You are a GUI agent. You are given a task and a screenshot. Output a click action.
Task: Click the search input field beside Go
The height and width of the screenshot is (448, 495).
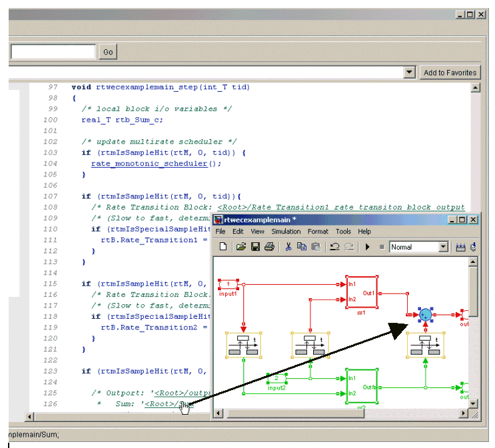tap(53, 52)
